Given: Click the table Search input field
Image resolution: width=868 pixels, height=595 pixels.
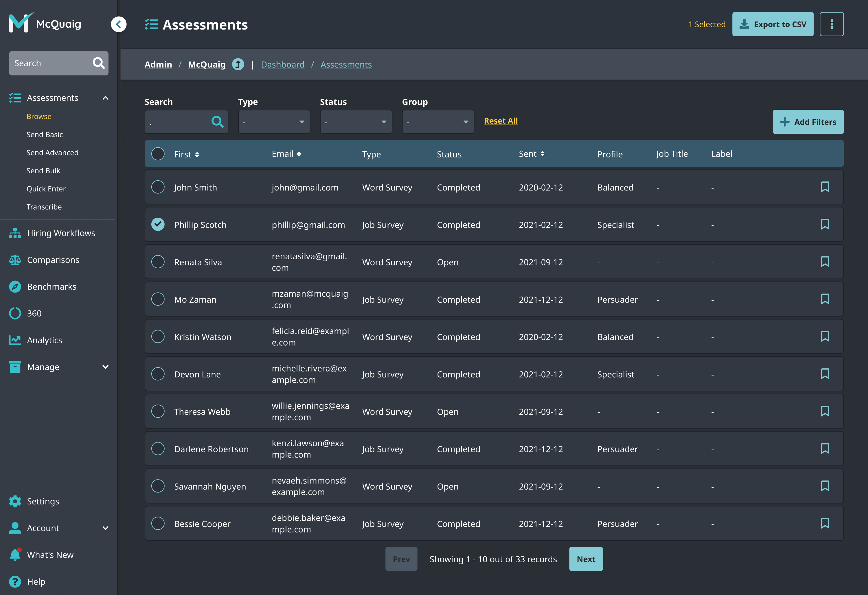Looking at the screenshot, I should coord(177,122).
